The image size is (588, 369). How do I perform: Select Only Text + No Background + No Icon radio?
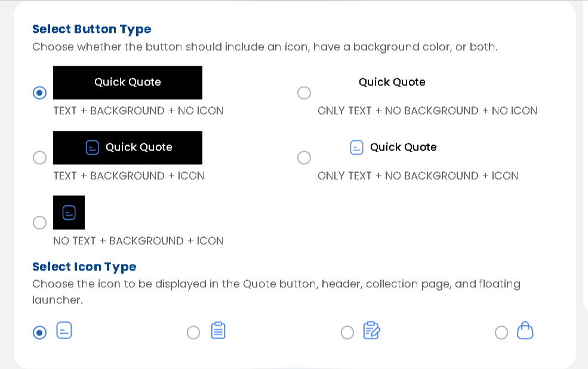304,93
